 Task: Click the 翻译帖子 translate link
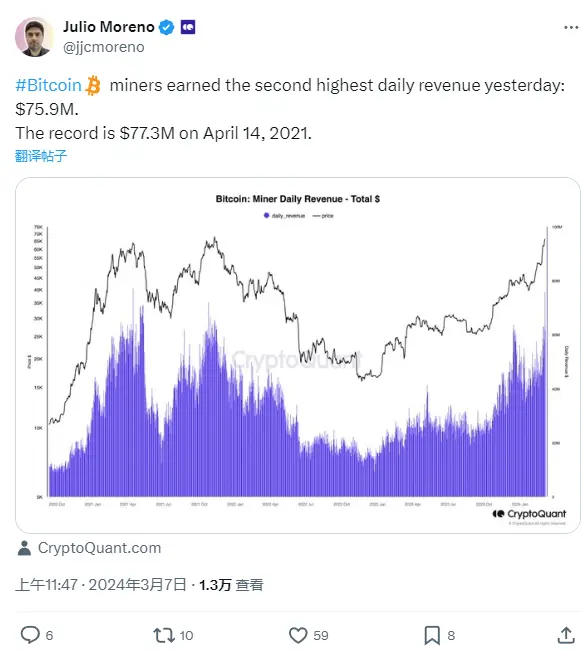[x=41, y=156]
